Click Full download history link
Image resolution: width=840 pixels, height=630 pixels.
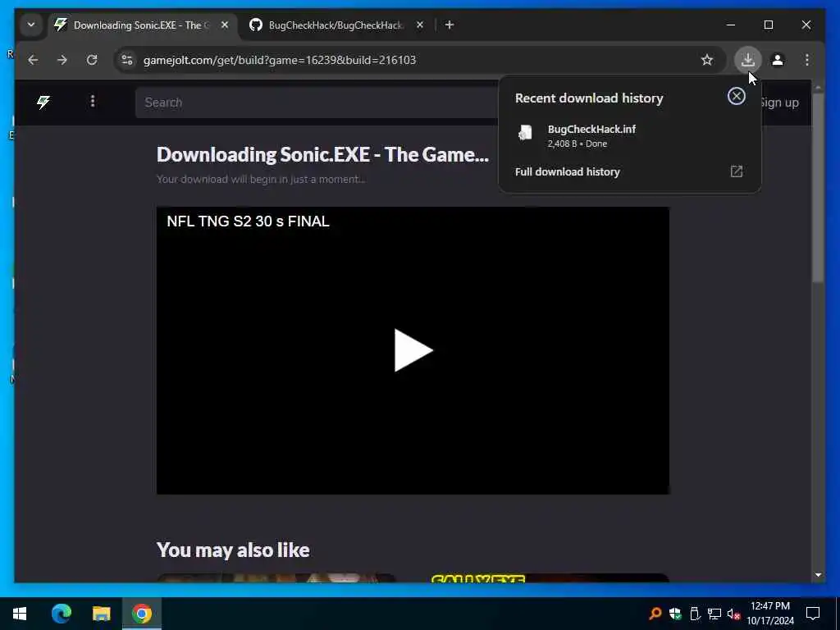568,172
